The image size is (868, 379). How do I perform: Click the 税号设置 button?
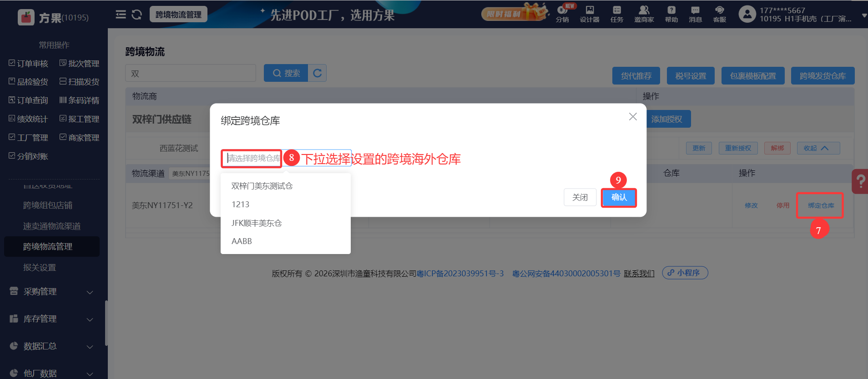[691, 76]
